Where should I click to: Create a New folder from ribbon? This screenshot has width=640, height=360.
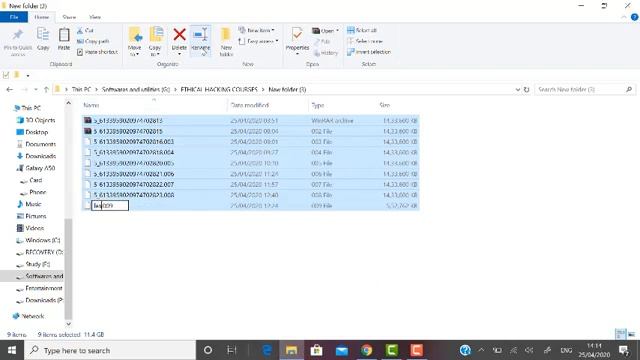tap(226, 41)
